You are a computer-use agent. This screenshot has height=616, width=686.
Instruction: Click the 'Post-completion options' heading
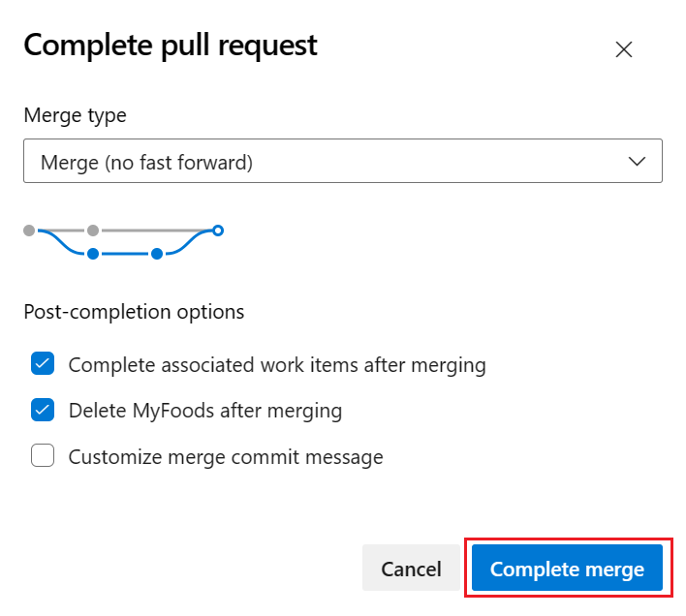pos(134,312)
